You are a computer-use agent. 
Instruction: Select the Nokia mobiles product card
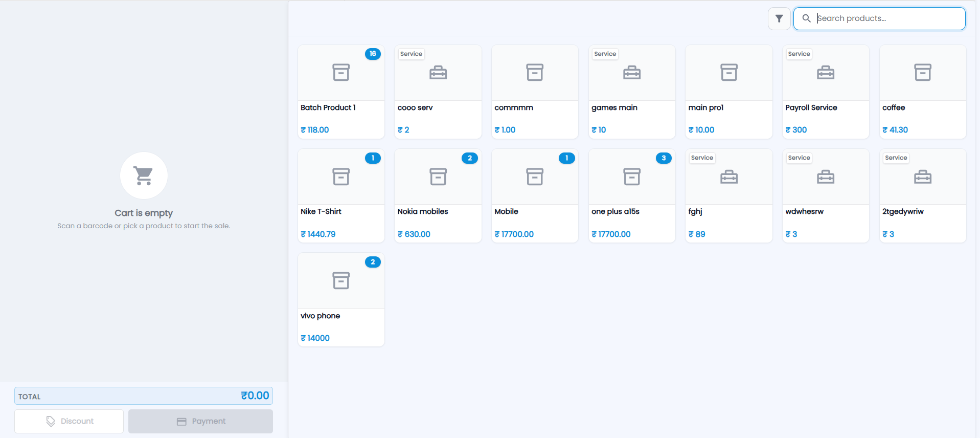tap(438, 195)
